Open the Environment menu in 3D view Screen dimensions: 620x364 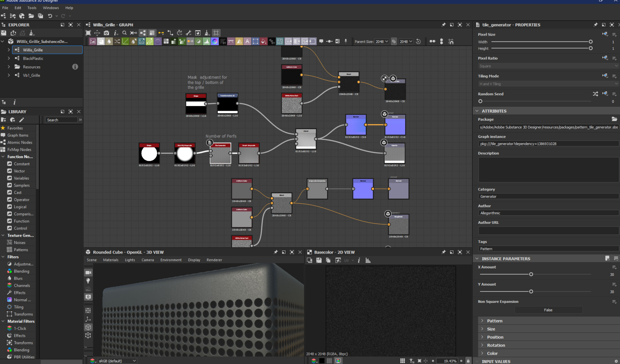[171, 260]
